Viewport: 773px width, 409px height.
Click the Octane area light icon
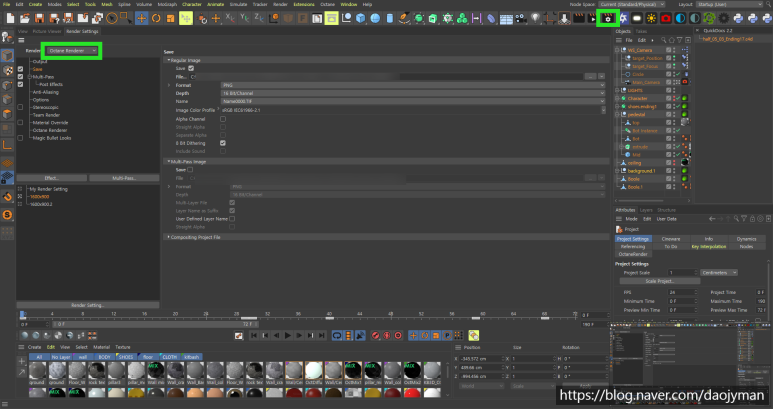click(x=637, y=19)
